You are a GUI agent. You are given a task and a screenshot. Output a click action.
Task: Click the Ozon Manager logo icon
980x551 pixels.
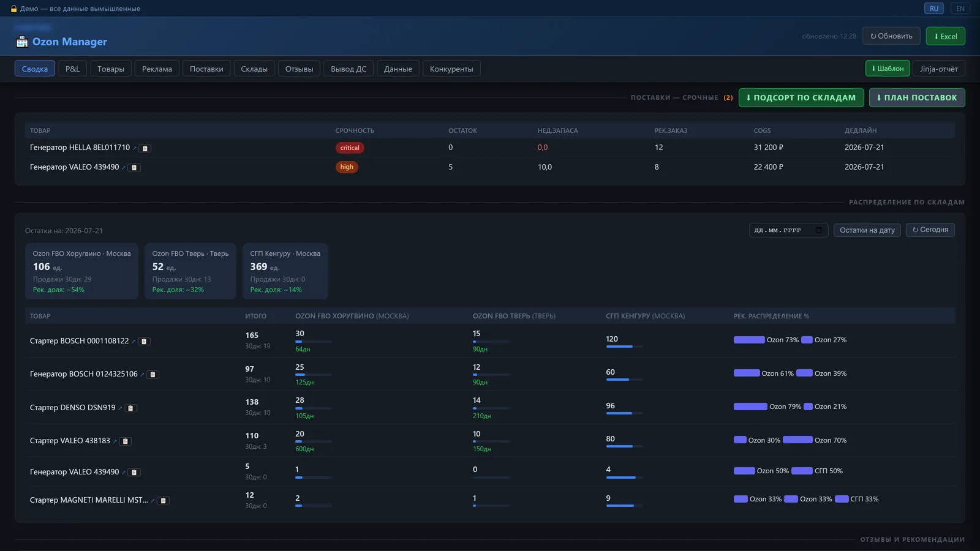tap(22, 42)
